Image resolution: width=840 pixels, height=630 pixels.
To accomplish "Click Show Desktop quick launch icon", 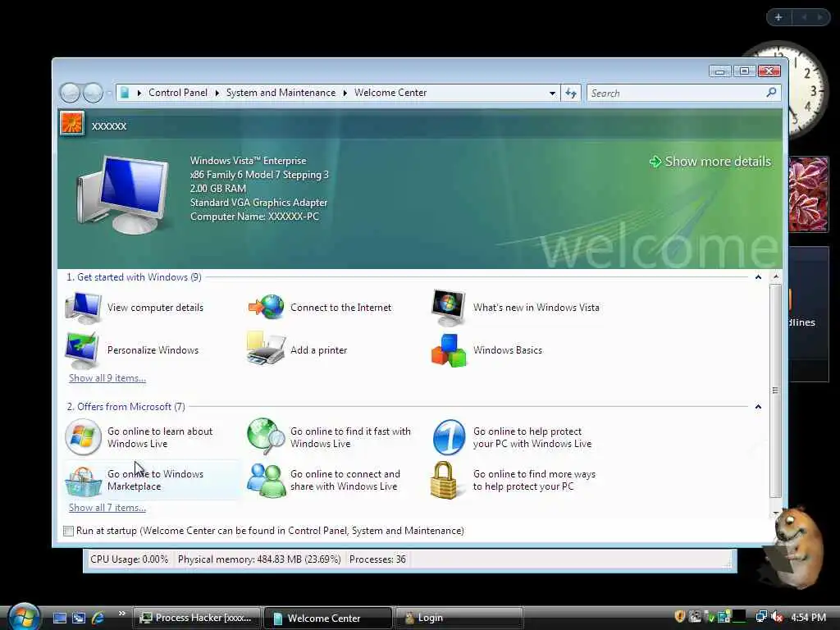I will pyautogui.click(x=59, y=619).
